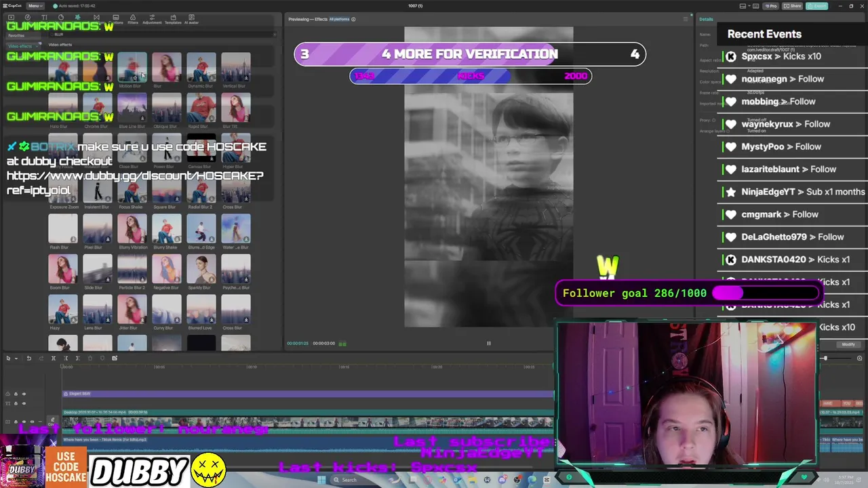
Task: Click the Undo icon above the timeline
Action: [28, 358]
